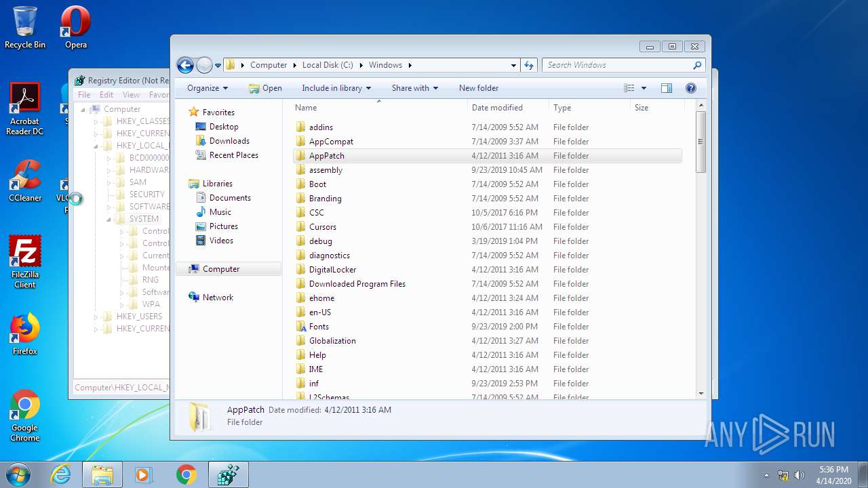Toggle the preview pane
The image size is (868, 488).
667,88
